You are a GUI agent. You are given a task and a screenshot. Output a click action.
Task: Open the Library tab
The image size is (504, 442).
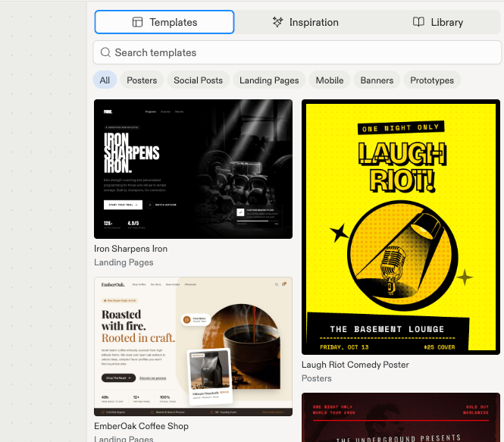tap(437, 22)
